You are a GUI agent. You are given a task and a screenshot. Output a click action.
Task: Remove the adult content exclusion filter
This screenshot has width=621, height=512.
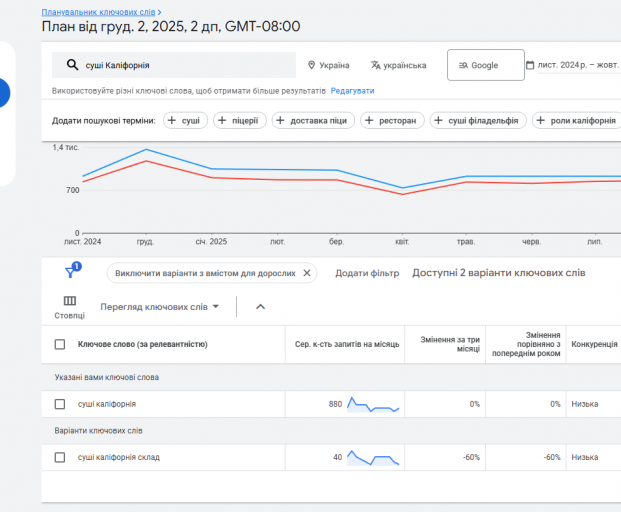pos(307,273)
